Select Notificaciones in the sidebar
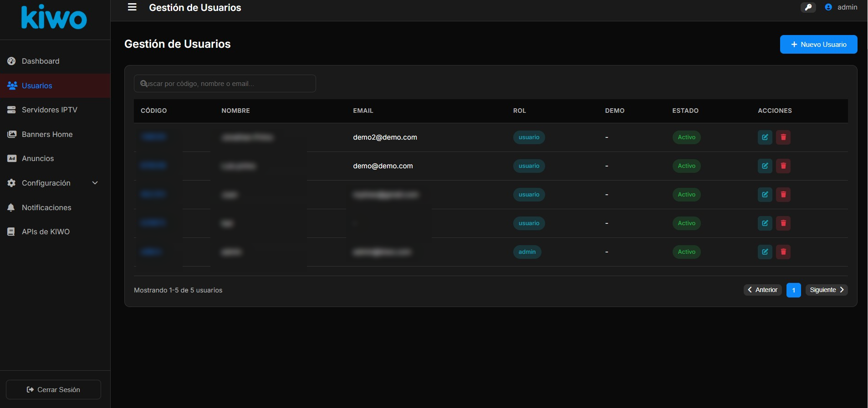Screen dimensions: 868x408 46,207
